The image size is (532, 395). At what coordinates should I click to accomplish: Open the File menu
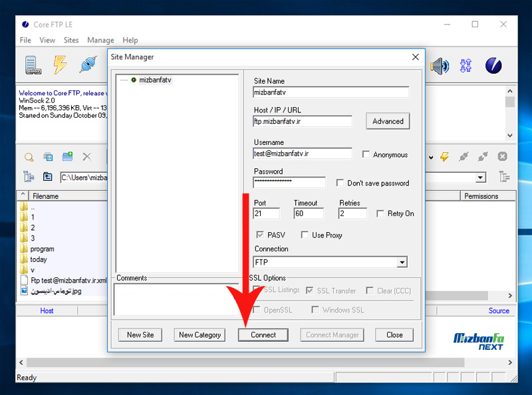coord(25,40)
